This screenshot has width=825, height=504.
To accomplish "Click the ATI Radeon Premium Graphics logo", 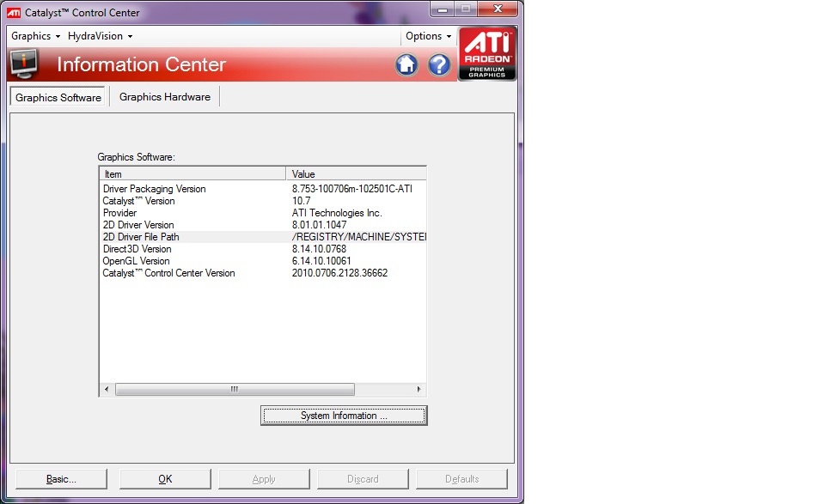I will click(487, 53).
